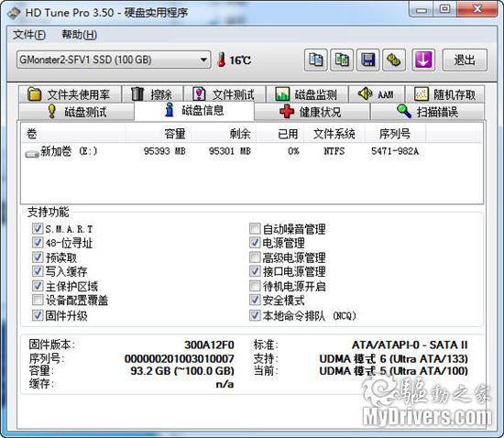The width and height of the screenshot is (504, 438).
Task: Open the drive selection dropdown GMonster2-SFV1 SSD
Action: [x=114, y=60]
